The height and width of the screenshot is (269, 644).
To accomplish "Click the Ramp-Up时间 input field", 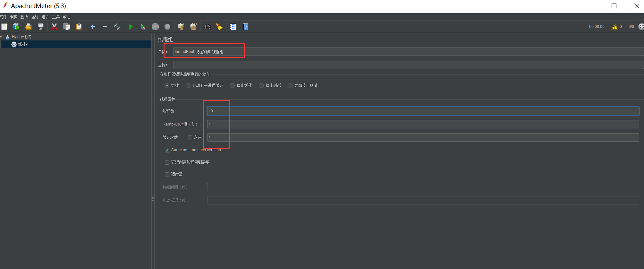I will pyautogui.click(x=423, y=124).
